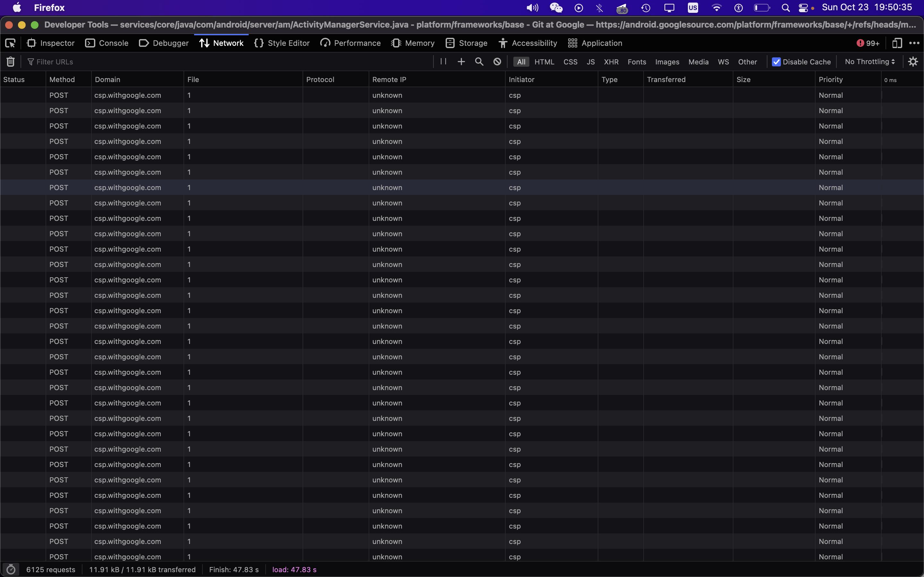Pause network recording

click(x=443, y=62)
